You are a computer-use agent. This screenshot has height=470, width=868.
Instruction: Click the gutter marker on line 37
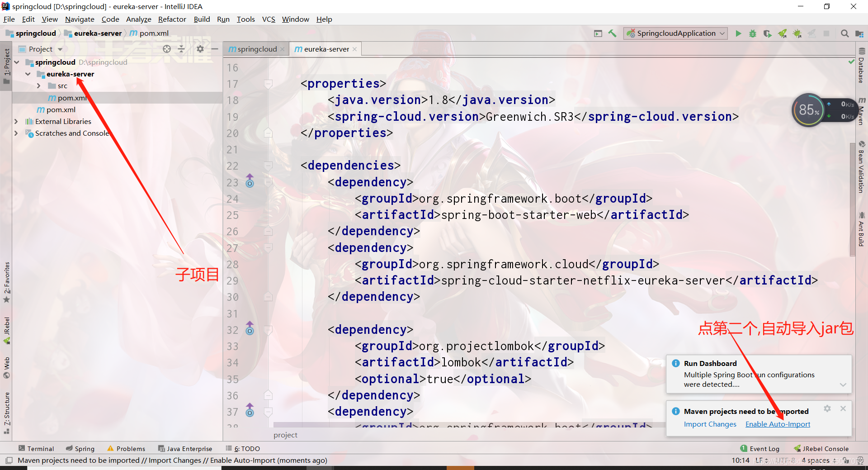click(250, 410)
